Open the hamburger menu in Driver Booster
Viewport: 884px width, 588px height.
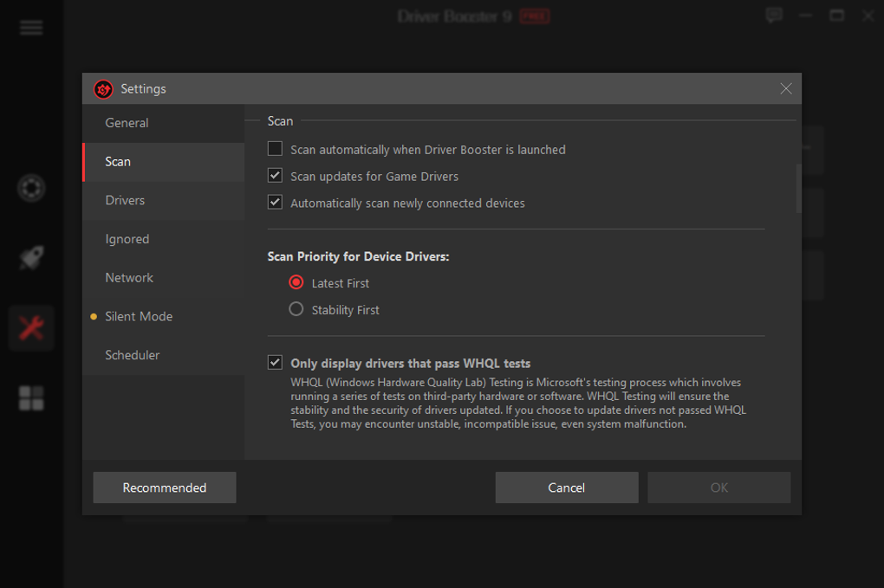31,27
